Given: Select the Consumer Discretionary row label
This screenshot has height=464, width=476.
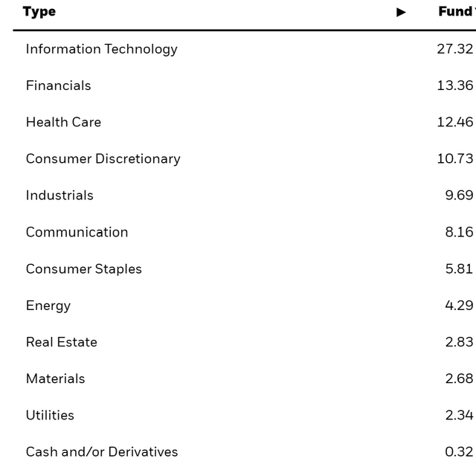Looking at the screenshot, I should click(x=103, y=158).
